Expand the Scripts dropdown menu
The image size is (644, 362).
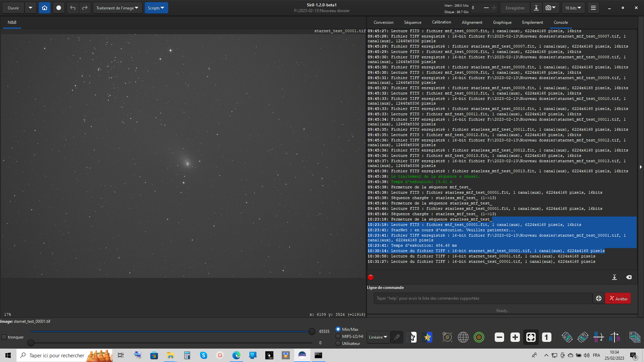pos(156,8)
